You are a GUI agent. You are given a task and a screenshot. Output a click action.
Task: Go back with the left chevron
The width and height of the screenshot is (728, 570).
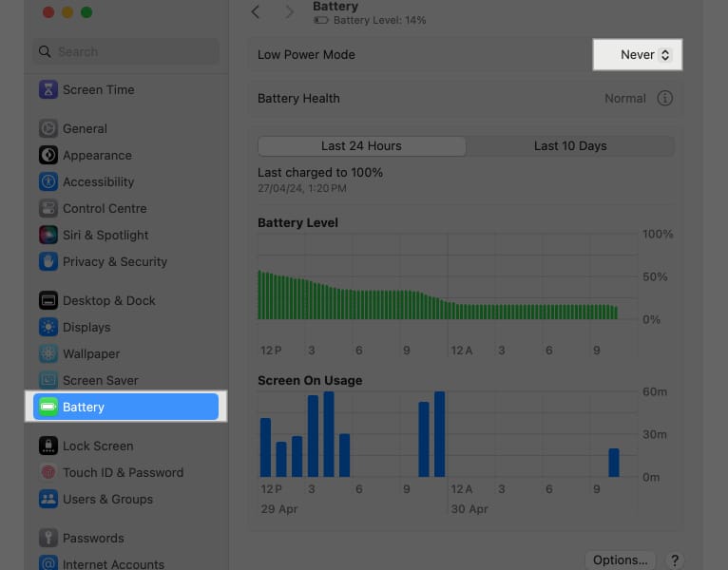pyautogui.click(x=256, y=11)
